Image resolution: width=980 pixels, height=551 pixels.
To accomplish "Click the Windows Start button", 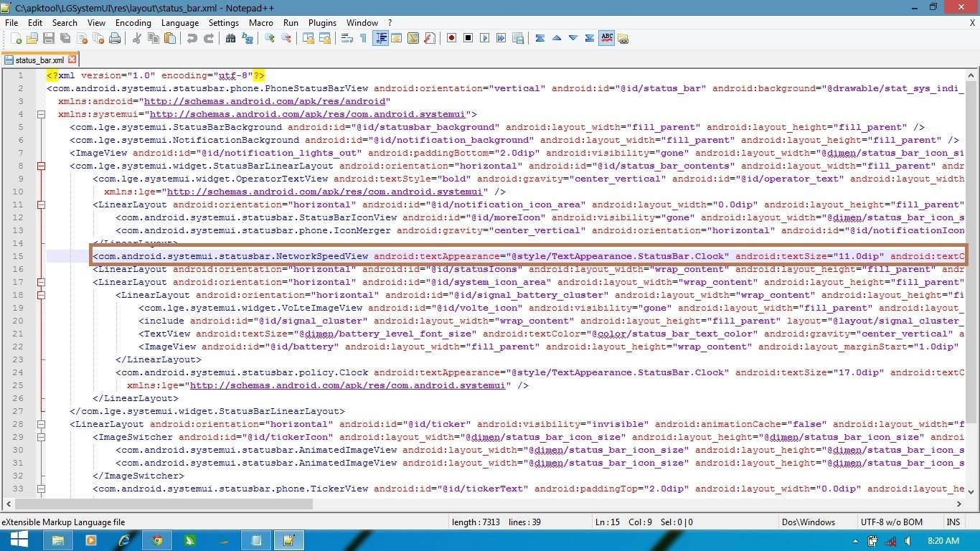I will [19, 540].
